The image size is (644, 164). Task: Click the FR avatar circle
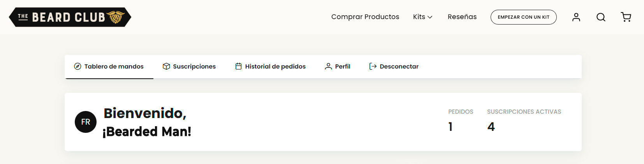click(x=86, y=122)
